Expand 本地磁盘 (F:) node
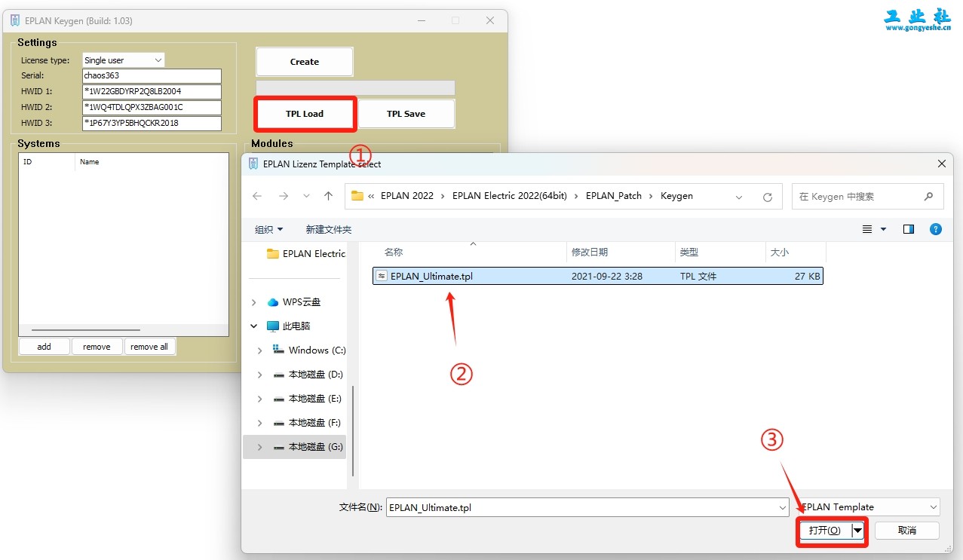 [x=260, y=423]
